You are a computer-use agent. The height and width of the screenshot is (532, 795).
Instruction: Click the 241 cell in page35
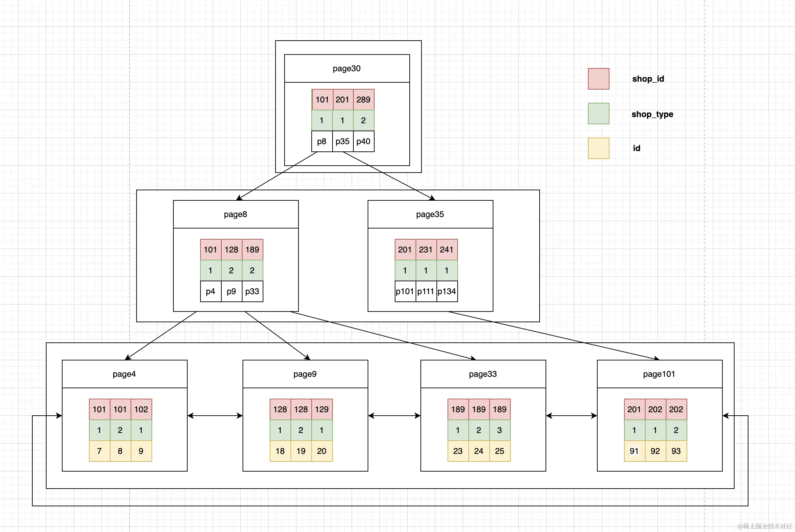[447, 250]
